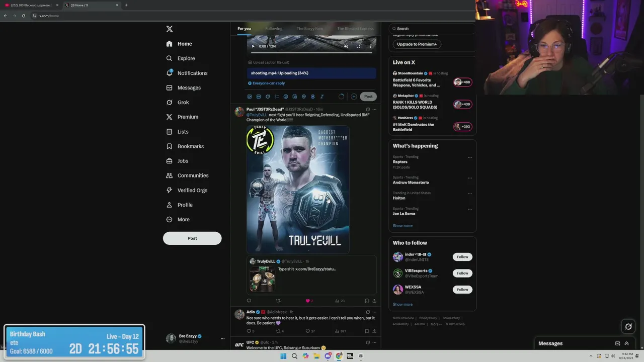The height and width of the screenshot is (362, 644).
Task: Toggle bold text formatting in composer
Action: [313, 97]
